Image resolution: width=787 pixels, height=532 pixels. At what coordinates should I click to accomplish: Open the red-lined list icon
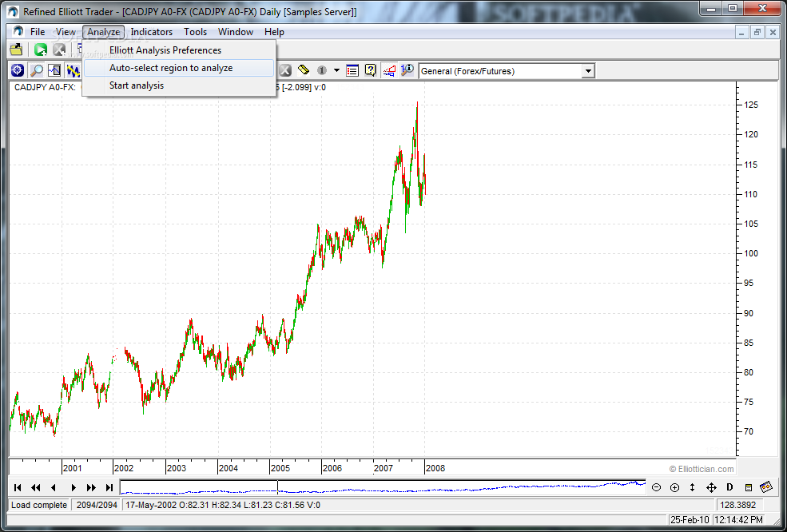(352, 71)
